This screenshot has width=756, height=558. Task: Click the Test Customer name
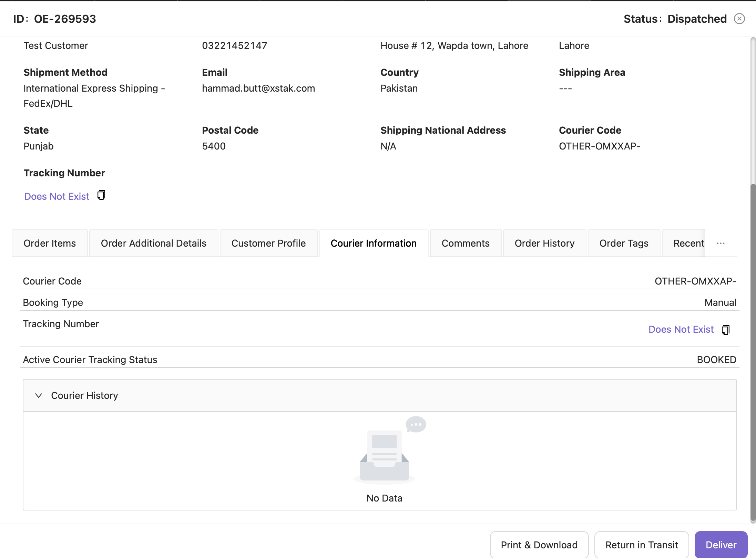click(56, 45)
